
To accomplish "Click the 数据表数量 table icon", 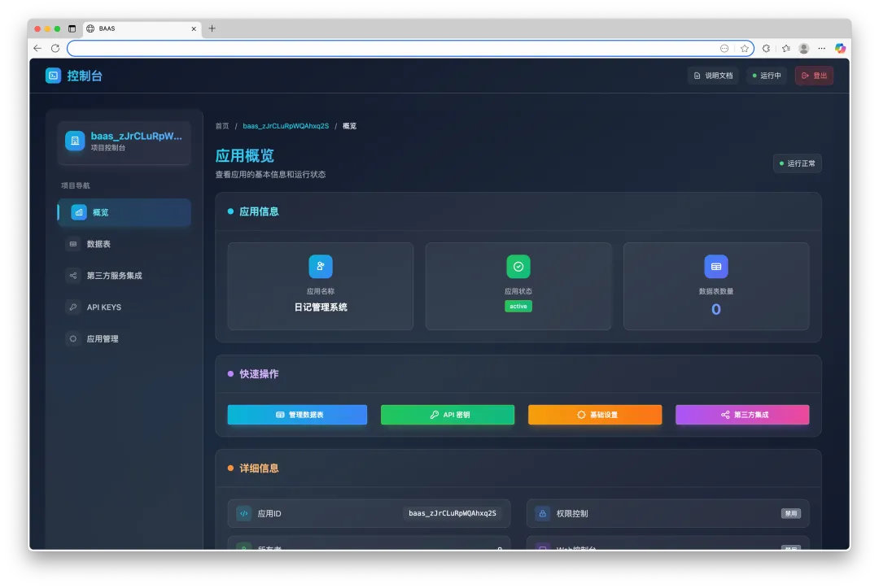I will [x=716, y=267].
